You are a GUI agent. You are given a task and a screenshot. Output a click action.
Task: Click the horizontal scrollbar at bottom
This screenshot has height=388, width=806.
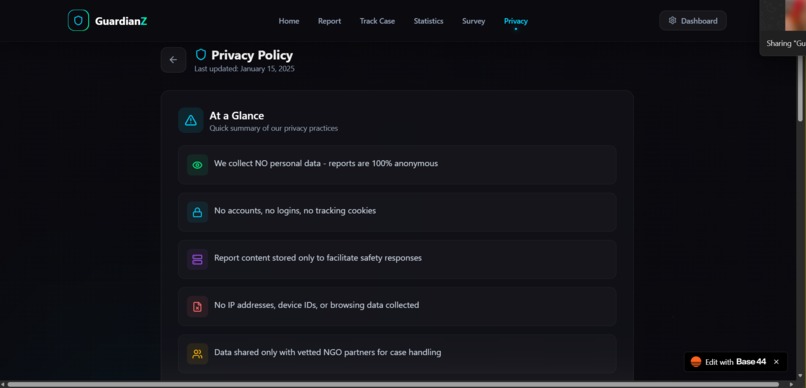pos(393,384)
